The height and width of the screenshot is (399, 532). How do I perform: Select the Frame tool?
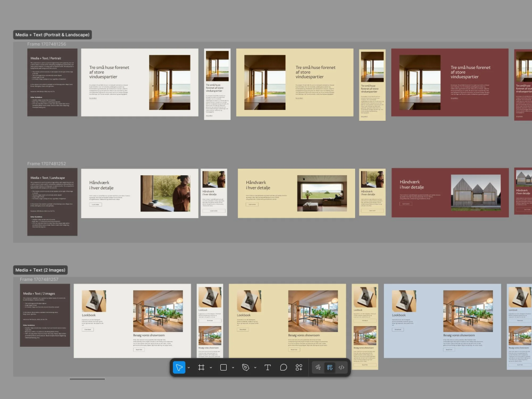click(201, 367)
